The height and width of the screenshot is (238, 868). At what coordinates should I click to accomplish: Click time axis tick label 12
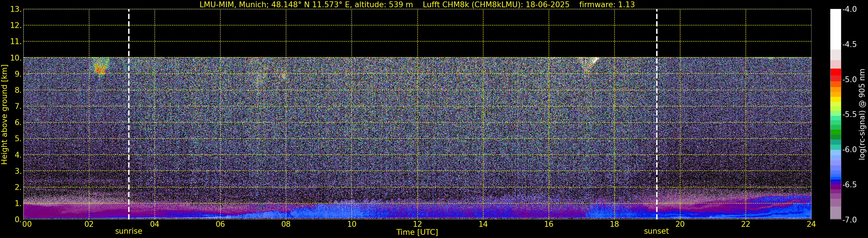pos(417,224)
